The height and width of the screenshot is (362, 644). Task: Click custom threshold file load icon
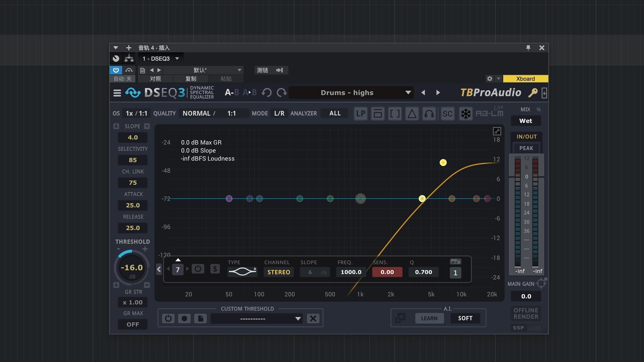click(x=200, y=318)
